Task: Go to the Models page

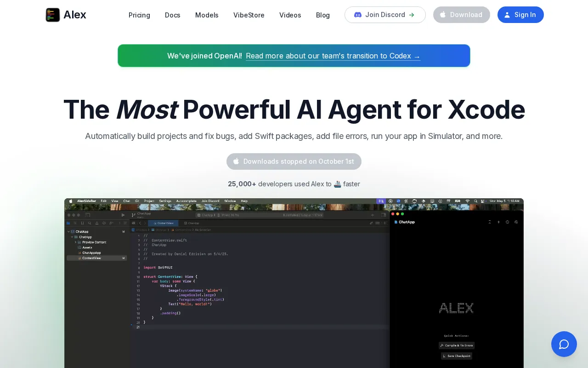Action: (x=207, y=15)
